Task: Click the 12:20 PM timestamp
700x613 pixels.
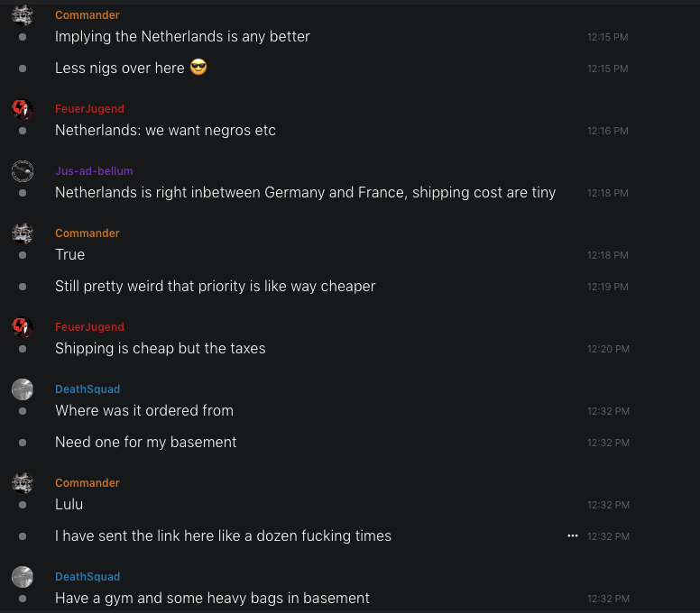Action: [x=608, y=349]
